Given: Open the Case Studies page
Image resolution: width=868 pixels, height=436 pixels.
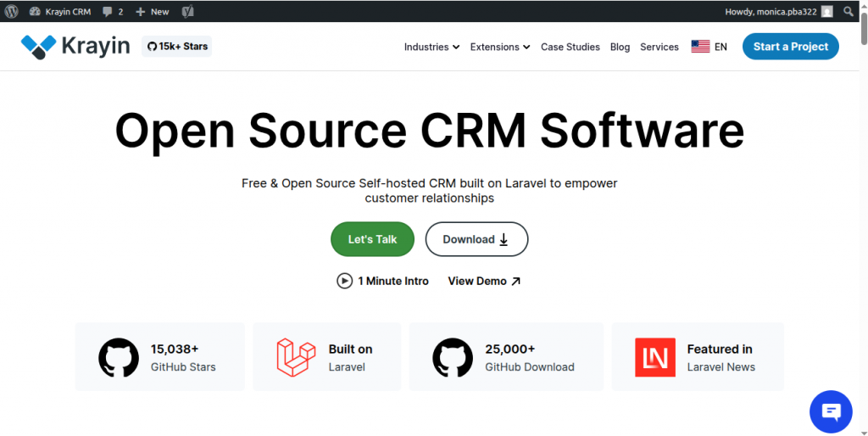Looking at the screenshot, I should click(x=570, y=48).
